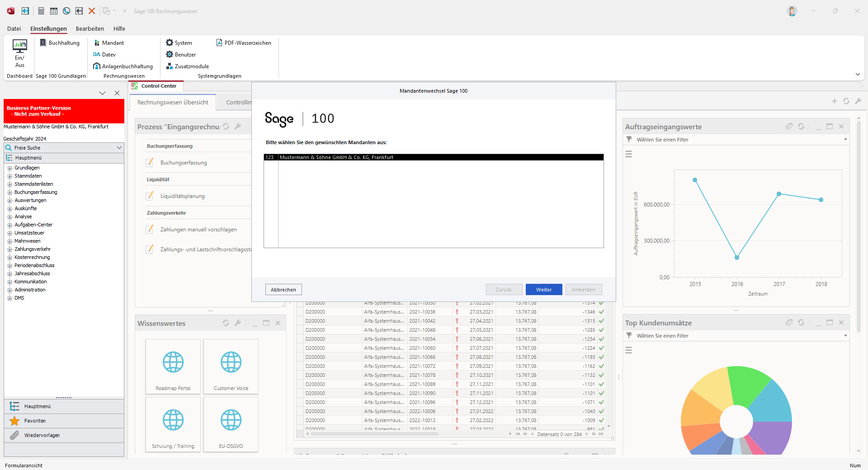The height and width of the screenshot is (470, 868).
Task: Expand the Stammdaten tree node
Action: point(9,176)
